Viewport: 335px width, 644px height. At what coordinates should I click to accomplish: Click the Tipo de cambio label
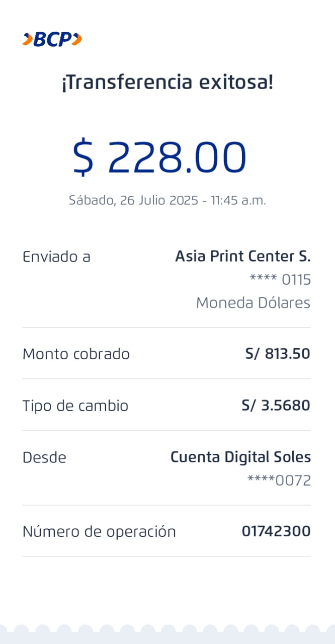tap(75, 406)
